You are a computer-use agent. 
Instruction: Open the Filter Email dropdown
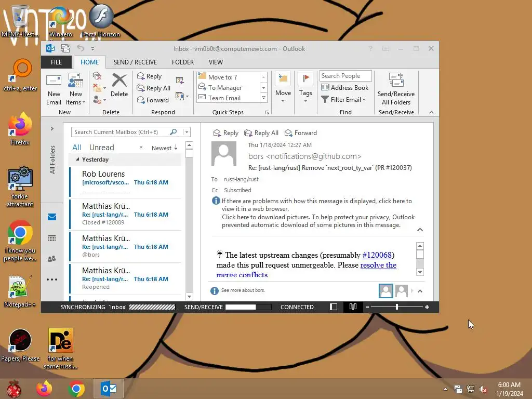pos(343,99)
